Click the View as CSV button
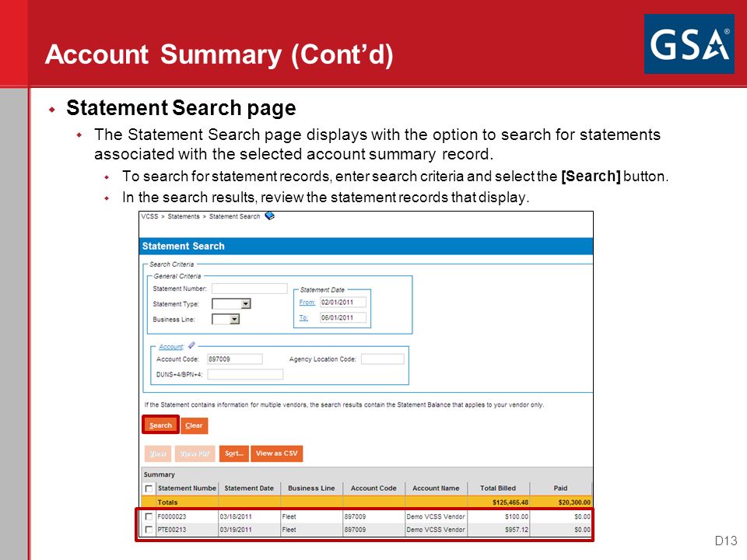Viewport: 747px width, 560px height. [277, 453]
